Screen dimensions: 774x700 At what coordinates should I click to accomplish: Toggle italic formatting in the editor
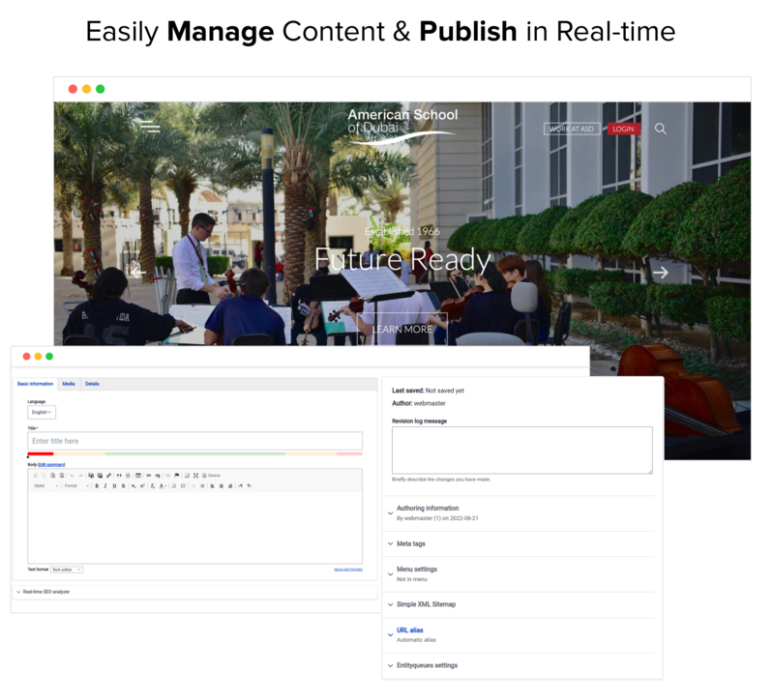click(105, 486)
